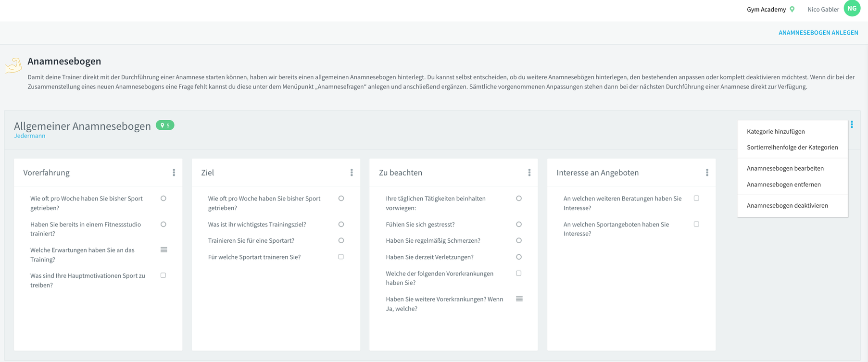Open three-dot menu of Interesse an Angeboten
This screenshot has width=868, height=362.
point(707,173)
